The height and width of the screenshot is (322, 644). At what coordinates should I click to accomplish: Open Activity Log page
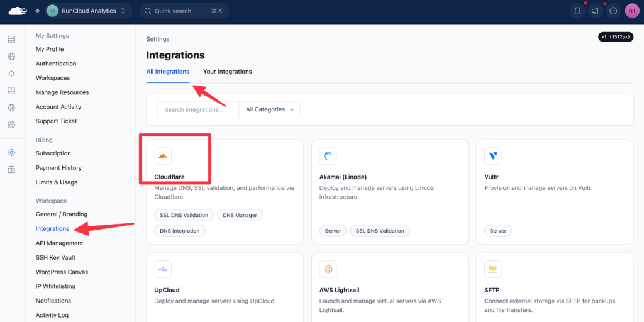click(52, 315)
